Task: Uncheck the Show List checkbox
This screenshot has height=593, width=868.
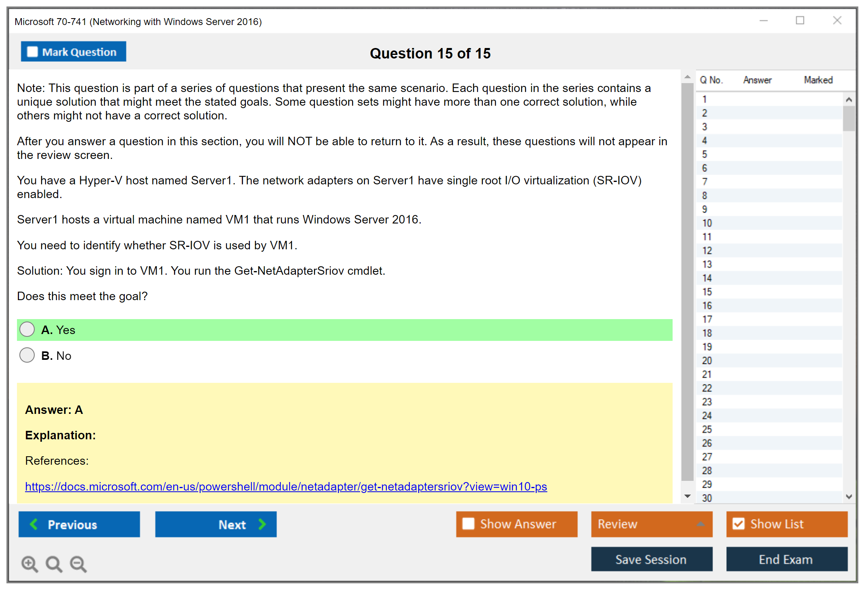Action: coord(738,524)
